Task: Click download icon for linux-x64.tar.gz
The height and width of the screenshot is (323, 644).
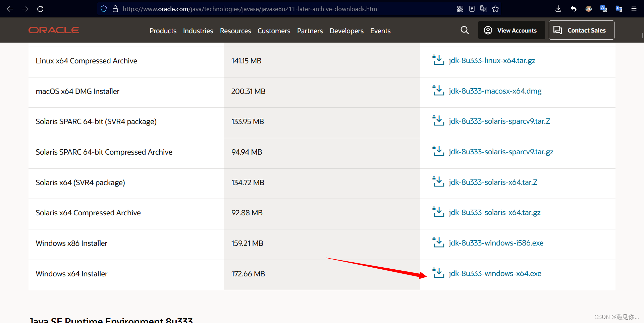Action: click(x=438, y=60)
